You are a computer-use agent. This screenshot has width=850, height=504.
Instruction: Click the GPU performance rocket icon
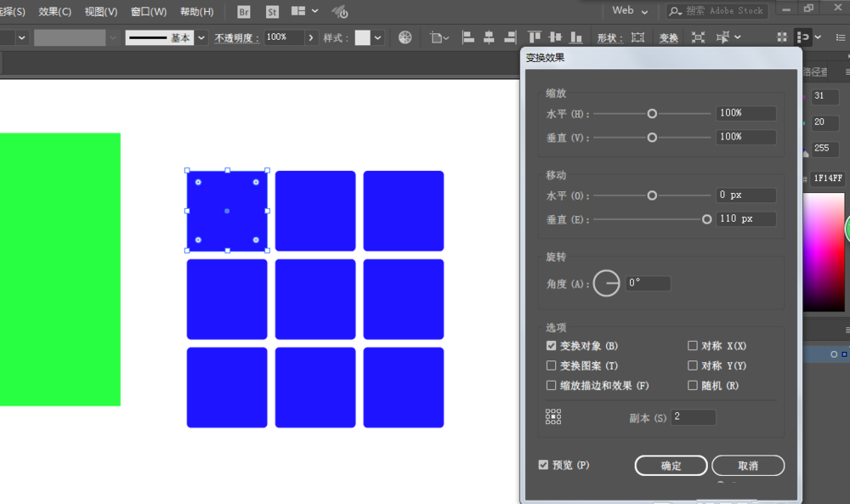click(x=340, y=11)
